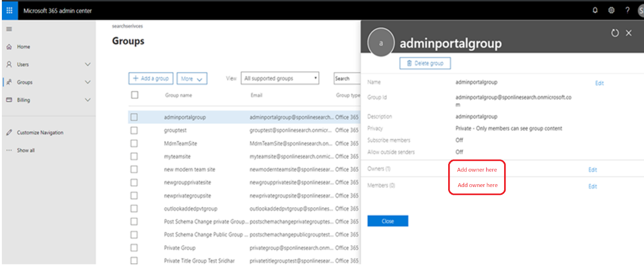Check the MdrnTeamSite row checkbox
Image resolution: width=644 pixels, height=270 pixels.
pos(134,143)
